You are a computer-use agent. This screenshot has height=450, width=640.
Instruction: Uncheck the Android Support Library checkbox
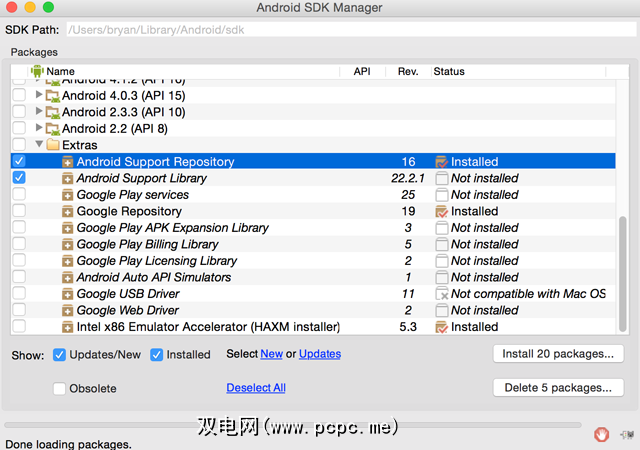[x=19, y=178]
